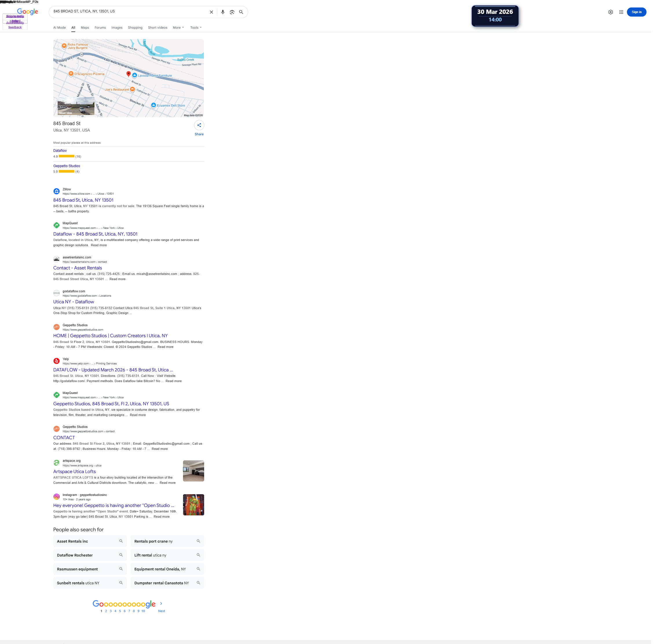655x644 pixels.
Task: Click inside the search input field
Action: click(129, 12)
